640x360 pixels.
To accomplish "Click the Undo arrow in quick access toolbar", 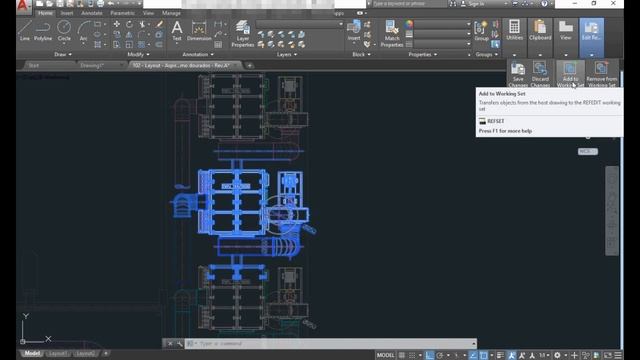I will pos(111,4).
